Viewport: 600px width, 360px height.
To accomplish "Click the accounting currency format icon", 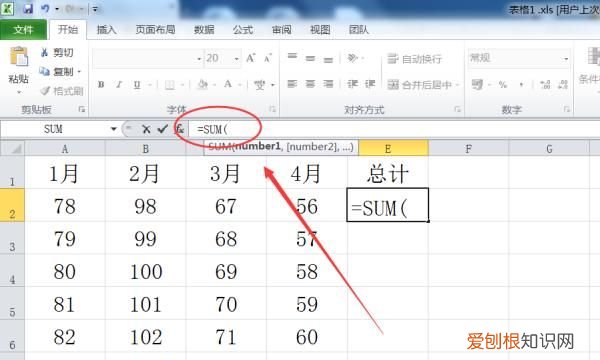I will pos(477,84).
